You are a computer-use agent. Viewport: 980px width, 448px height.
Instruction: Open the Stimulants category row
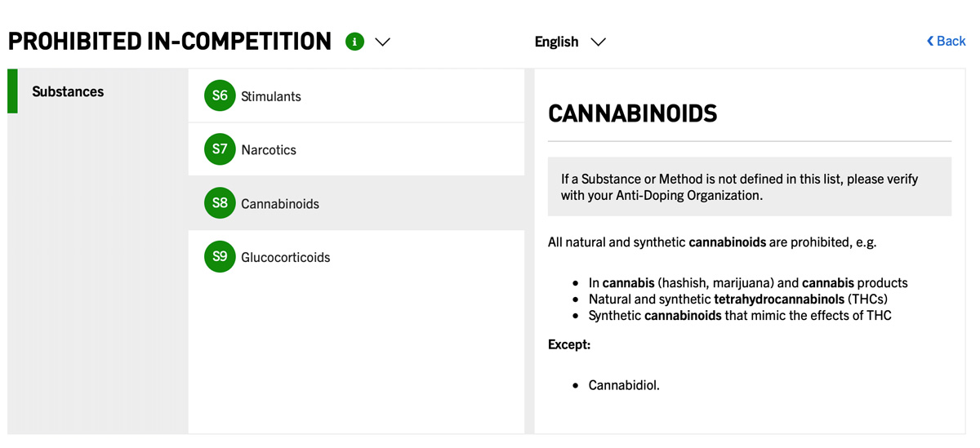(356, 96)
